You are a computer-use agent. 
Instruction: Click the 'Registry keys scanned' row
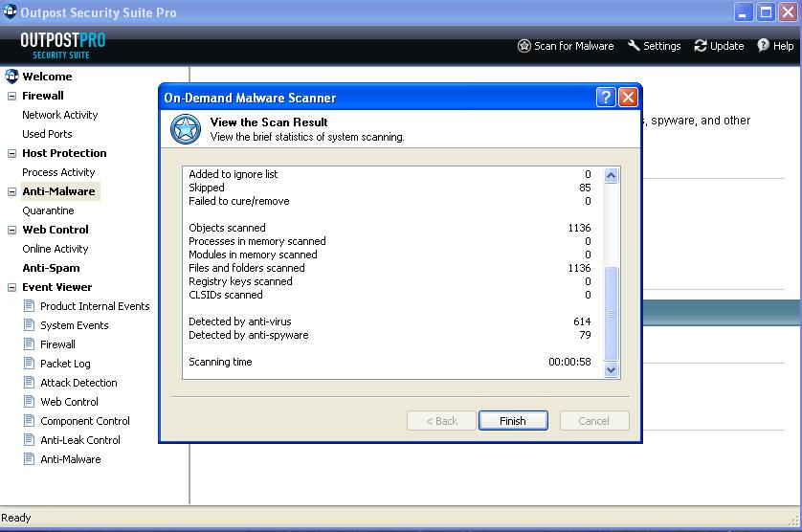[390, 281]
